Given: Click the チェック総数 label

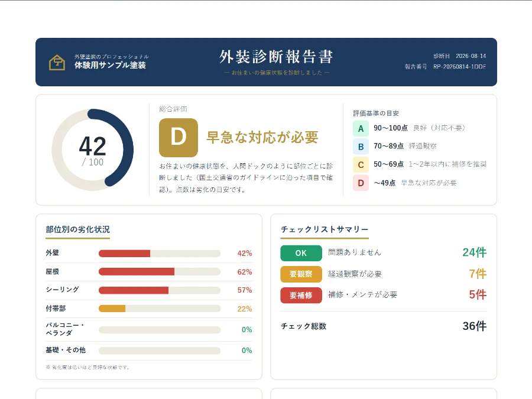Looking at the screenshot, I should (x=303, y=326).
